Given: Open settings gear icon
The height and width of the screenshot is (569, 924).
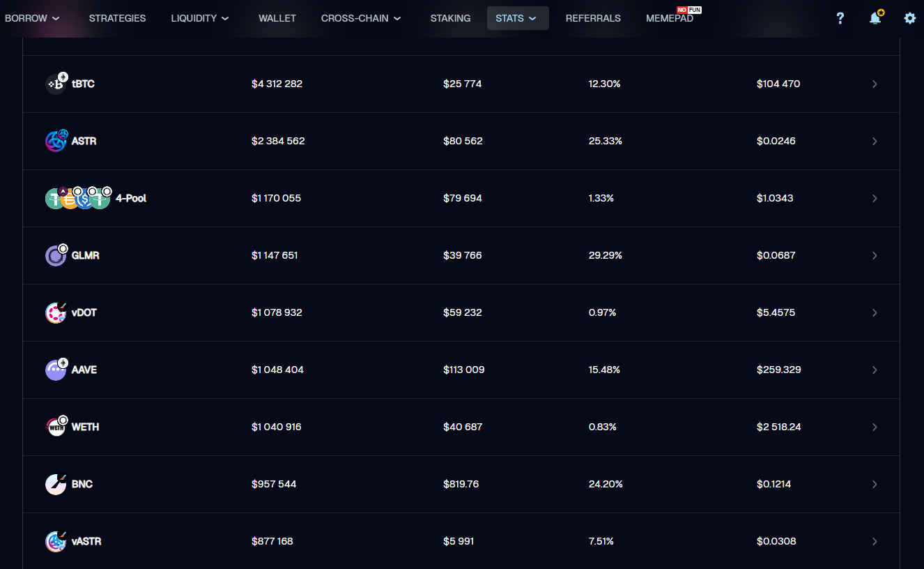Looking at the screenshot, I should (910, 18).
